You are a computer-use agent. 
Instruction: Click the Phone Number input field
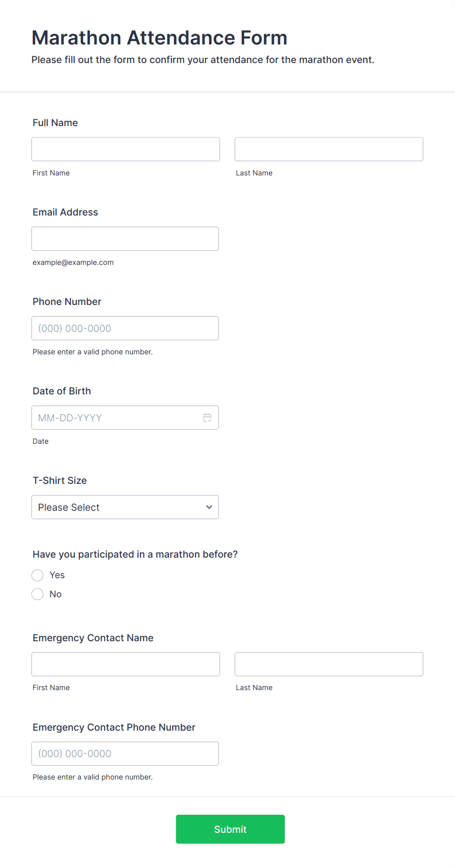click(125, 328)
